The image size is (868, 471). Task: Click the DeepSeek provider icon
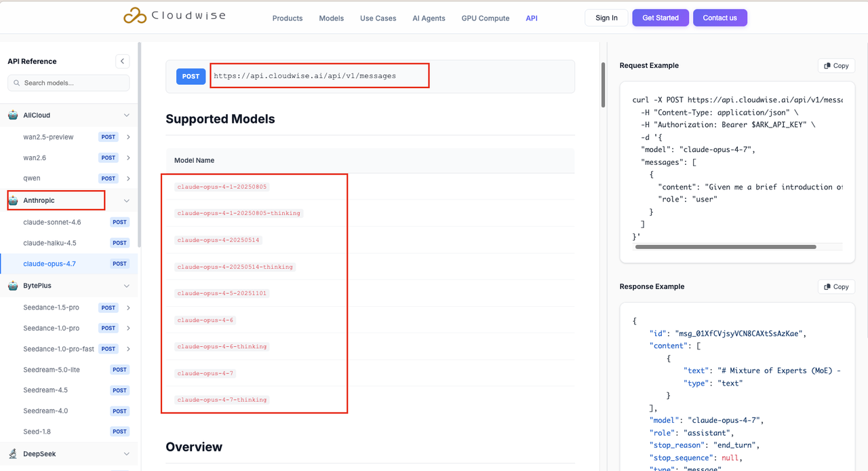point(13,453)
